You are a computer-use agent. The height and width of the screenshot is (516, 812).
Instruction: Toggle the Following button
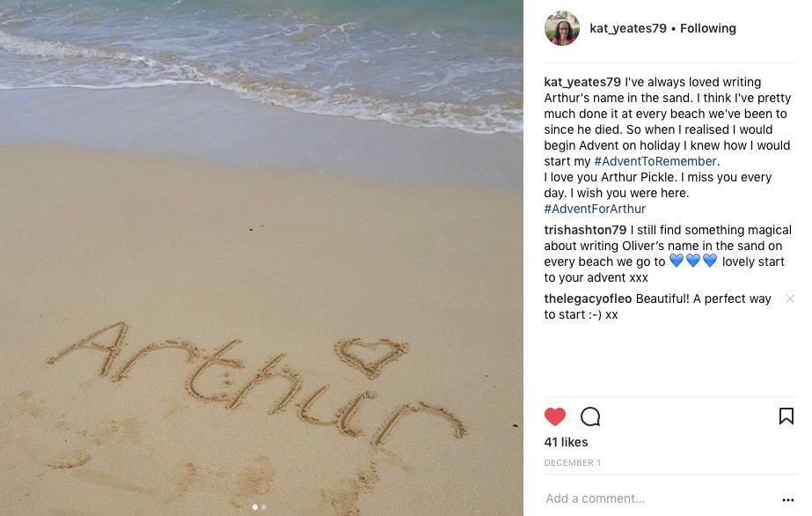pos(708,28)
